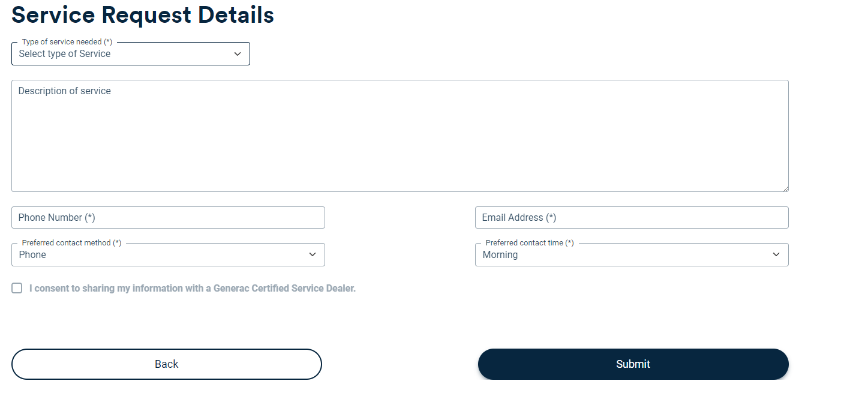868x393 pixels.
Task: Click the Preferred contact time field label
Action: (526, 242)
